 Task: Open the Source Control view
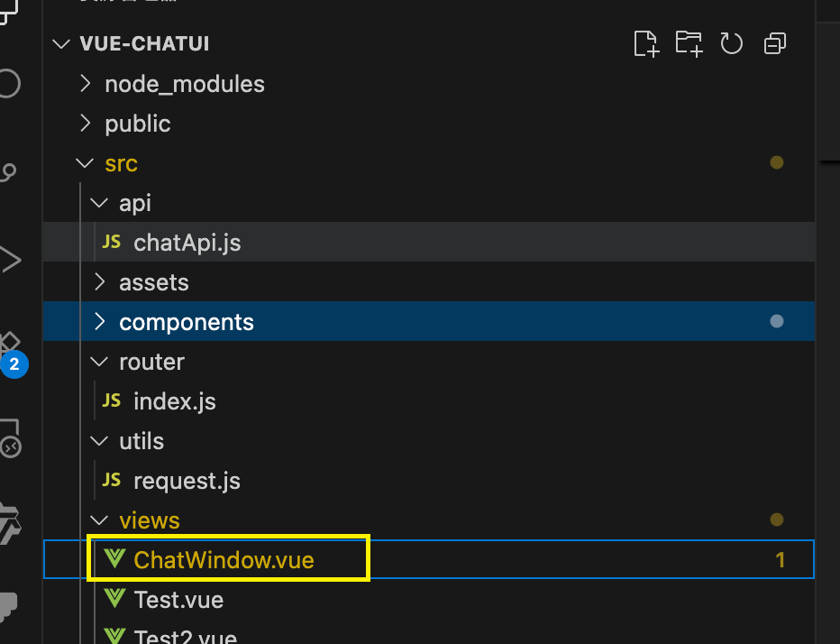pyautogui.click(x=8, y=171)
